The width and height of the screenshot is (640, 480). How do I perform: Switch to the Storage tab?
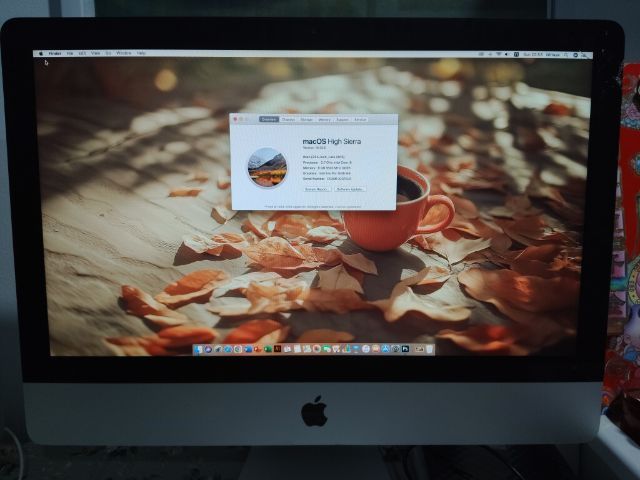pos(307,119)
